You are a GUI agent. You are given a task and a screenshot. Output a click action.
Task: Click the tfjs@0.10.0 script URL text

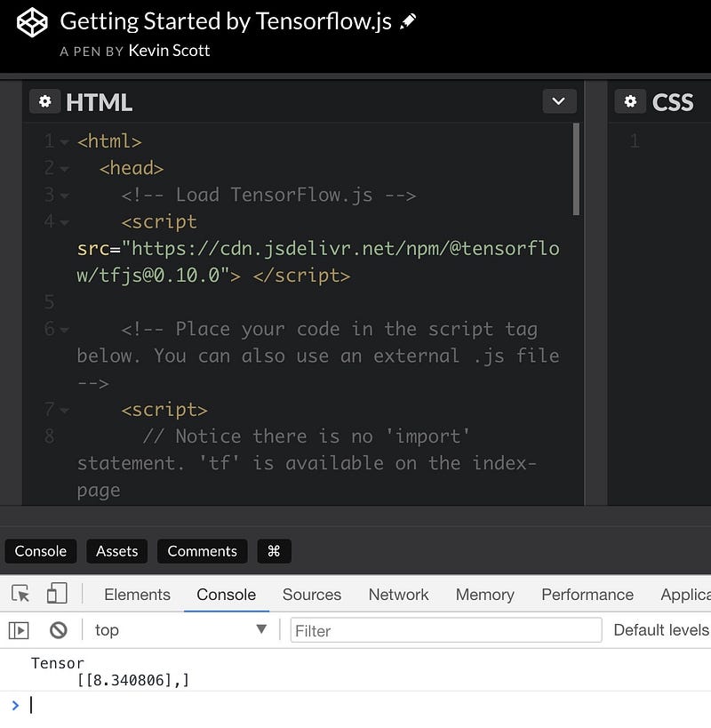click(x=318, y=262)
